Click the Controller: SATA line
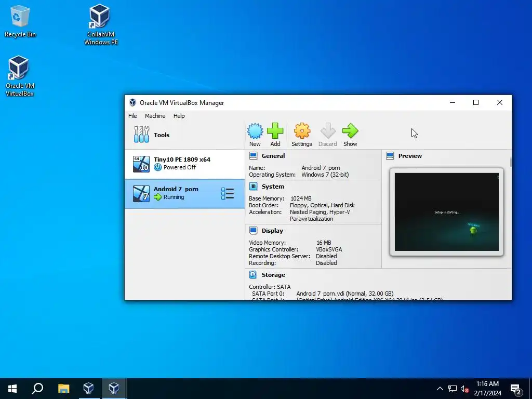Screen dimensions: 532x399 pyautogui.click(x=270, y=287)
